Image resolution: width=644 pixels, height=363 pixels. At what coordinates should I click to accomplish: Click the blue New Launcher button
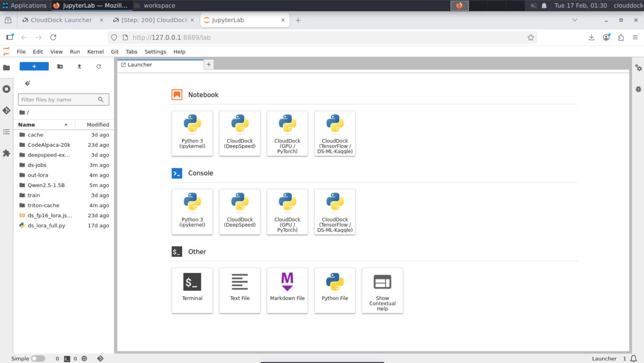pyautogui.click(x=34, y=67)
